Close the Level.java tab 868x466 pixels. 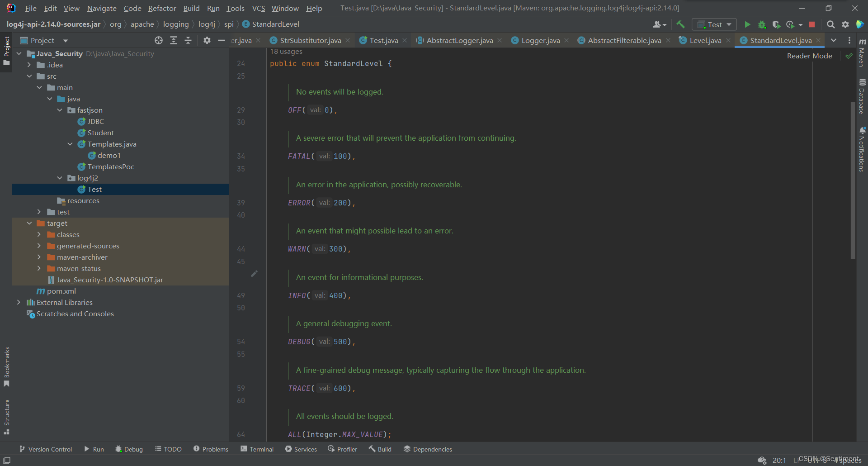728,40
